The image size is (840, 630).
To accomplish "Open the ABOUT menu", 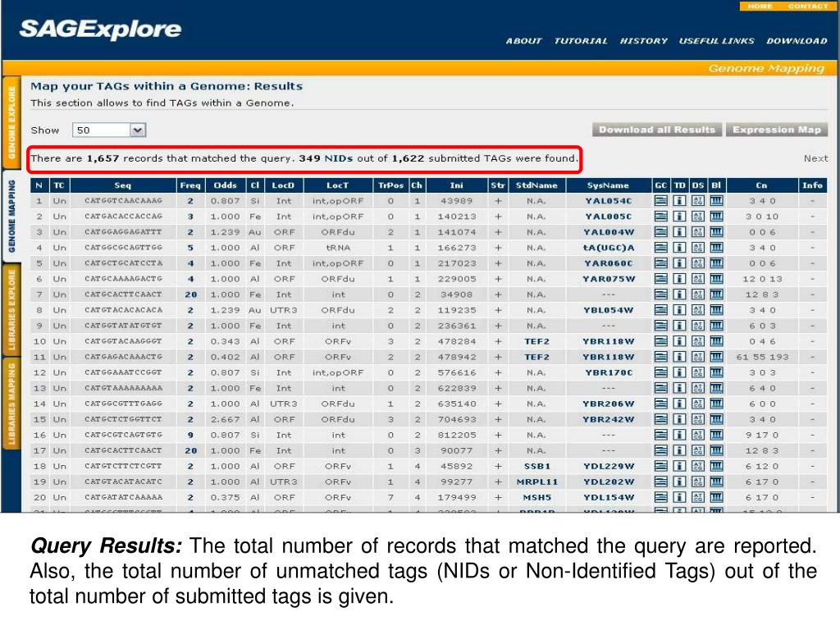I will 523,41.
